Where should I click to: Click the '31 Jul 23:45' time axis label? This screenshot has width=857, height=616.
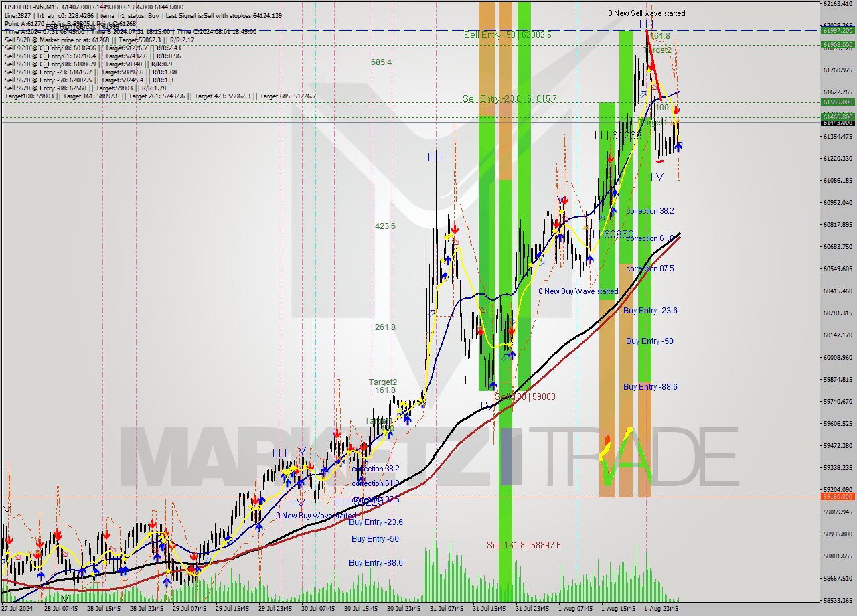(532, 609)
